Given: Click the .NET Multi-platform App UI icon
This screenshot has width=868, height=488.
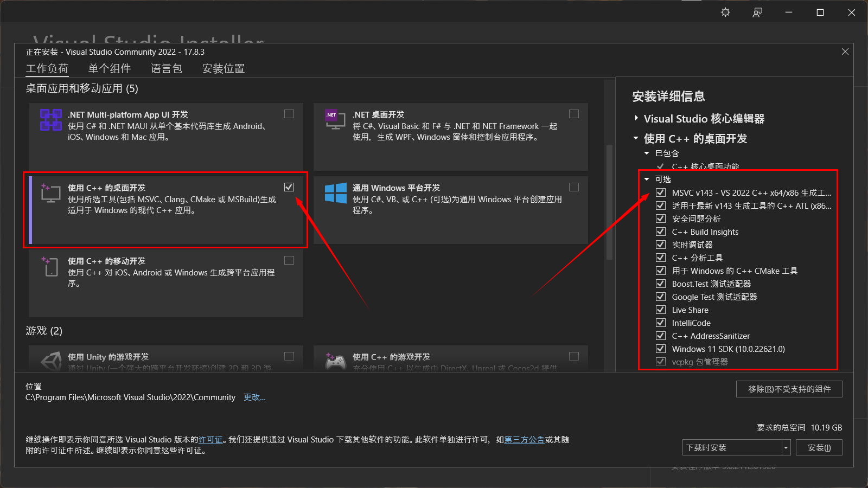Looking at the screenshot, I should point(50,120).
